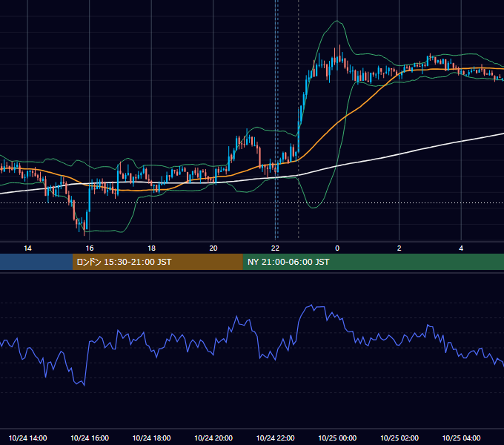Click the 4 hour axis label
The width and height of the screenshot is (504, 445).
coord(461,248)
